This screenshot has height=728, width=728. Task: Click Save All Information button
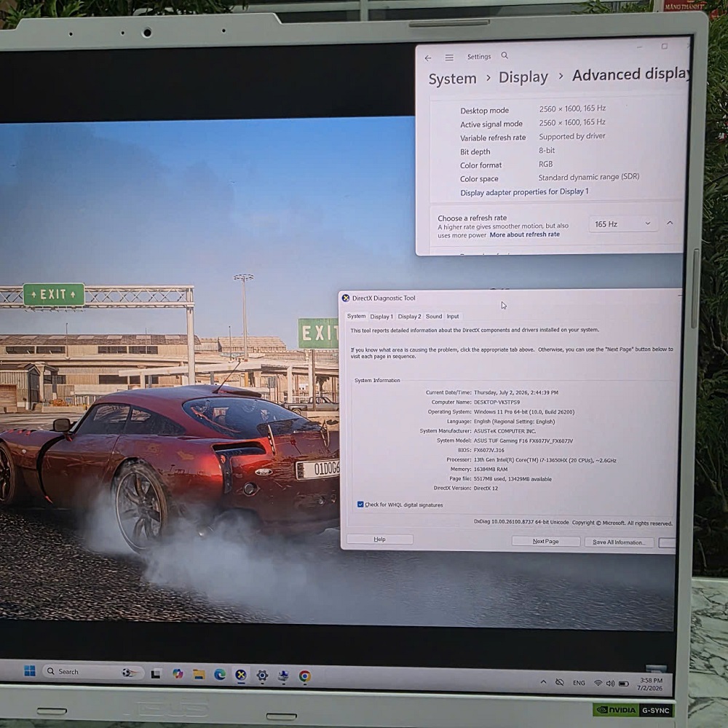(619, 542)
